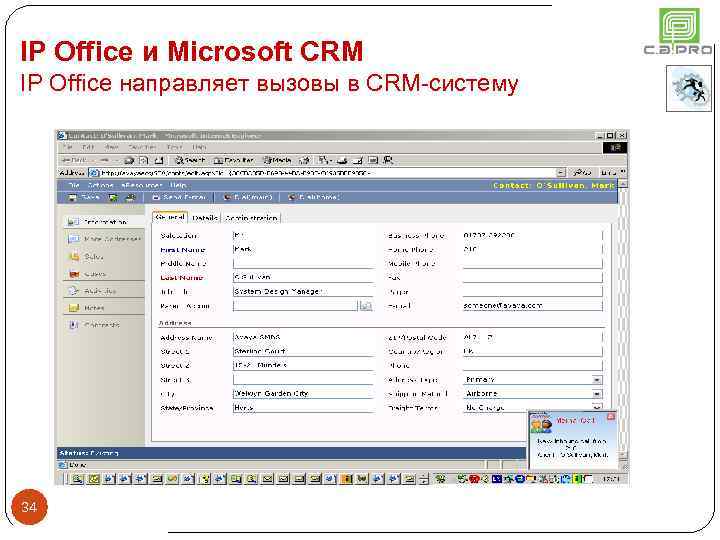Screen dimensions: 720x540
Task: Click the E-mail field
Action: pyautogui.click(x=532, y=306)
